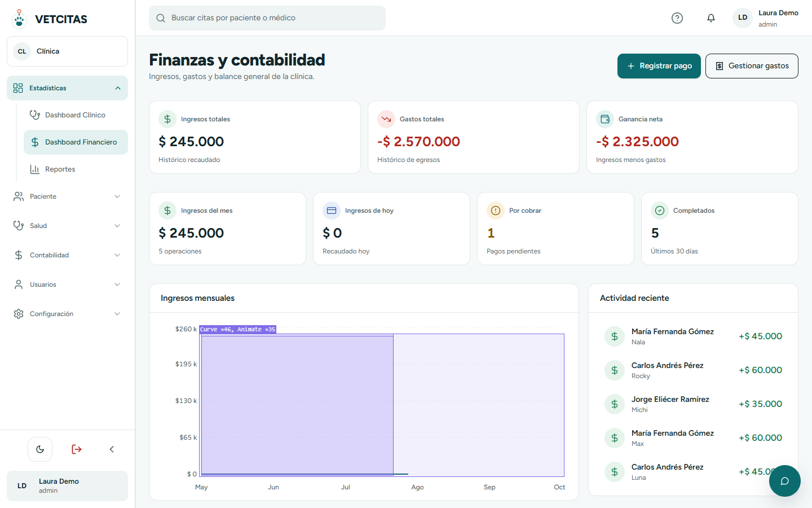Open Reportes in the sidebar
The height and width of the screenshot is (508, 812).
pos(76,169)
